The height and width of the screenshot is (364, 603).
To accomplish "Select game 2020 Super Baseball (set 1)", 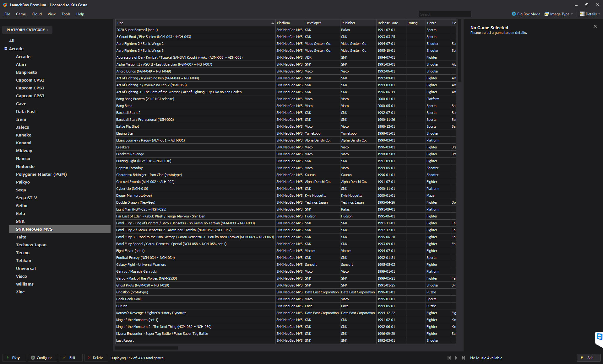I will [285, 30].
